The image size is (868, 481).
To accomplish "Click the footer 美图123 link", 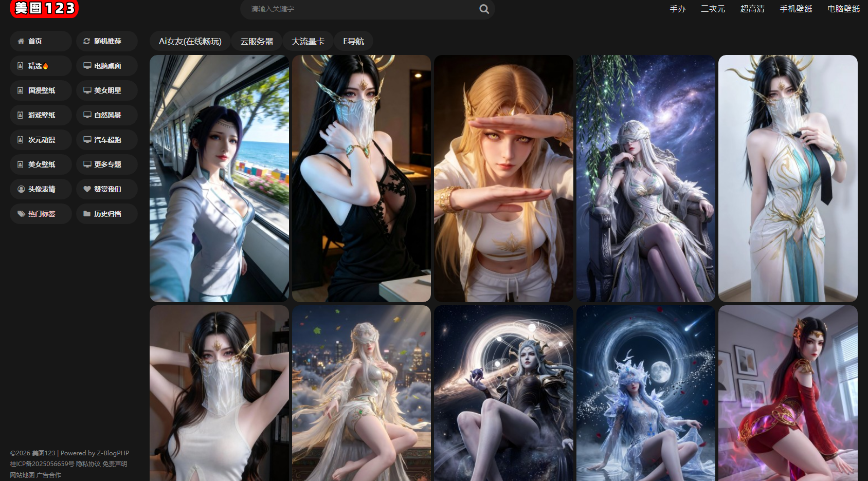I will [x=44, y=453].
